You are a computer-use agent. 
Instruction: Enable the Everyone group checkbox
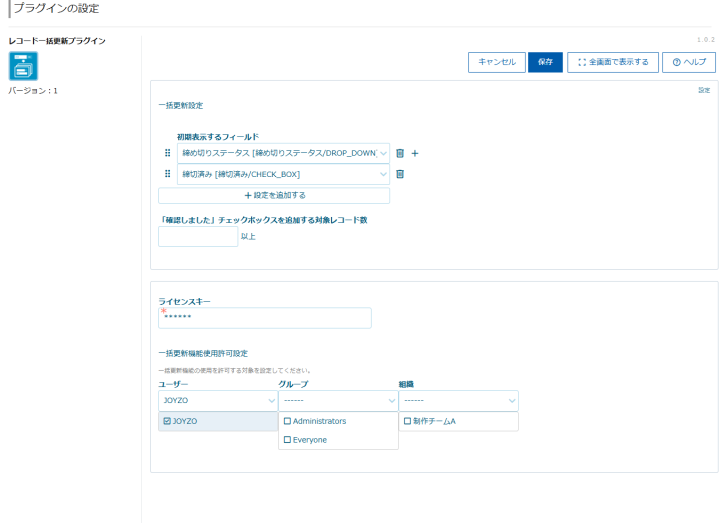pyautogui.click(x=288, y=439)
